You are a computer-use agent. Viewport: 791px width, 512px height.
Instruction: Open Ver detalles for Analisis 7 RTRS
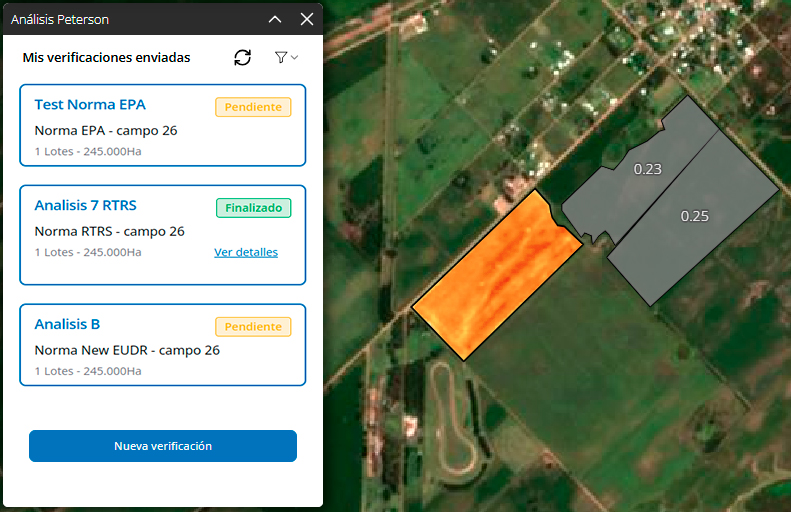[x=246, y=252]
